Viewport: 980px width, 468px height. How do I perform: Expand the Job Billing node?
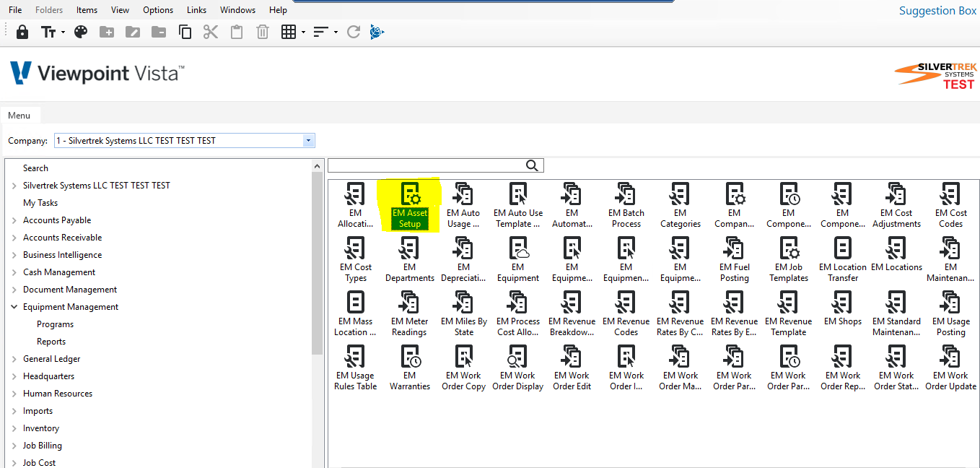coord(14,446)
